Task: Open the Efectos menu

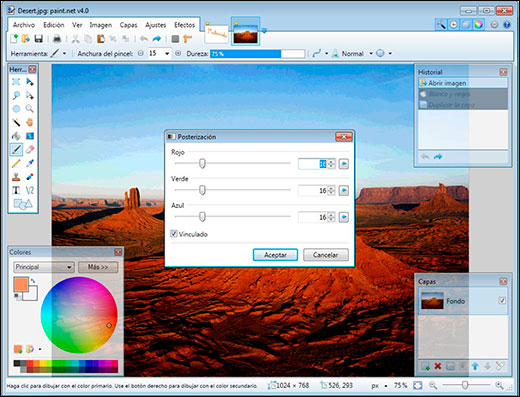Action: [184, 25]
